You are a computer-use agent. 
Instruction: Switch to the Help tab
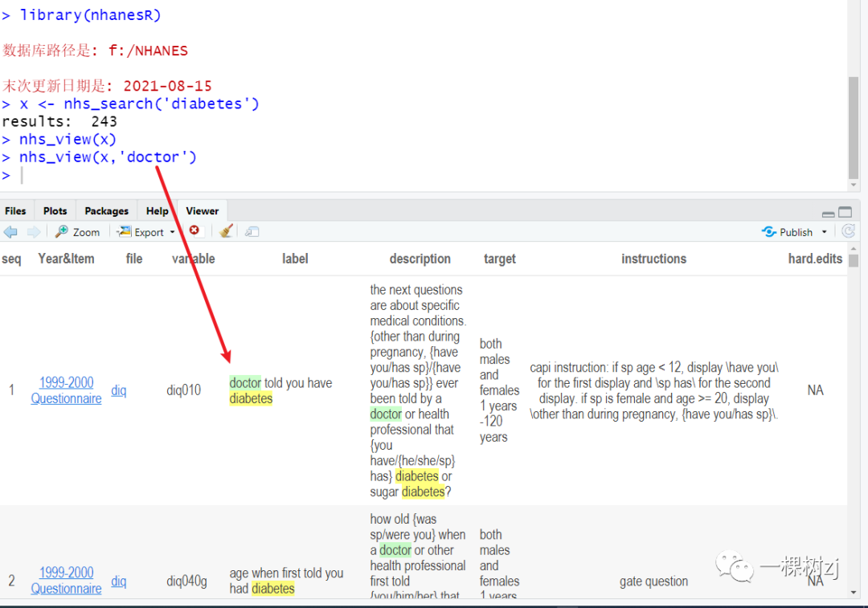point(158,210)
